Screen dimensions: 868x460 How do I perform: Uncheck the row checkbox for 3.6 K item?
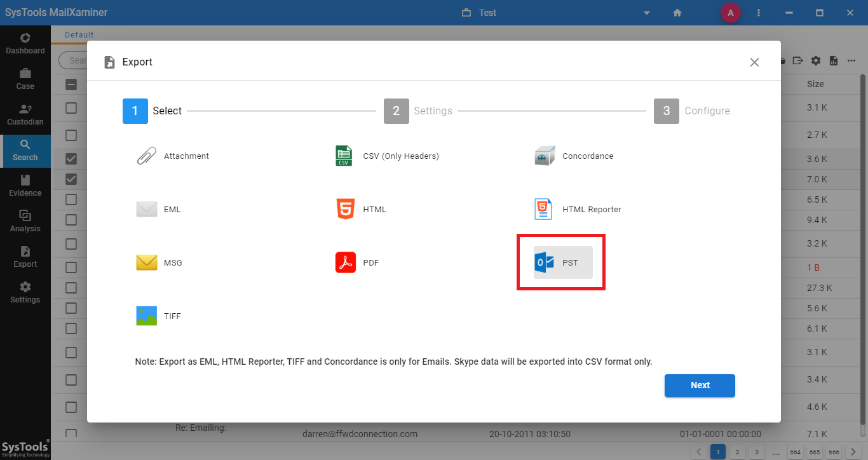tap(71, 159)
